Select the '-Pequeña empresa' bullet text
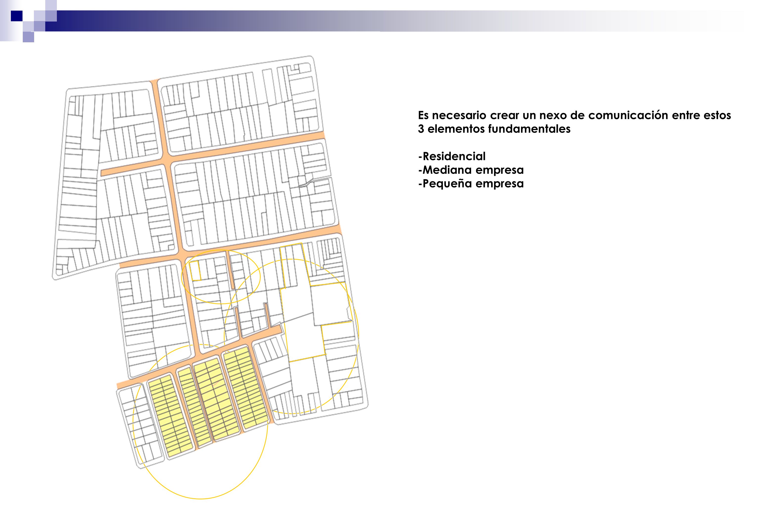The width and height of the screenshot is (757, 532). pos(471,184)
